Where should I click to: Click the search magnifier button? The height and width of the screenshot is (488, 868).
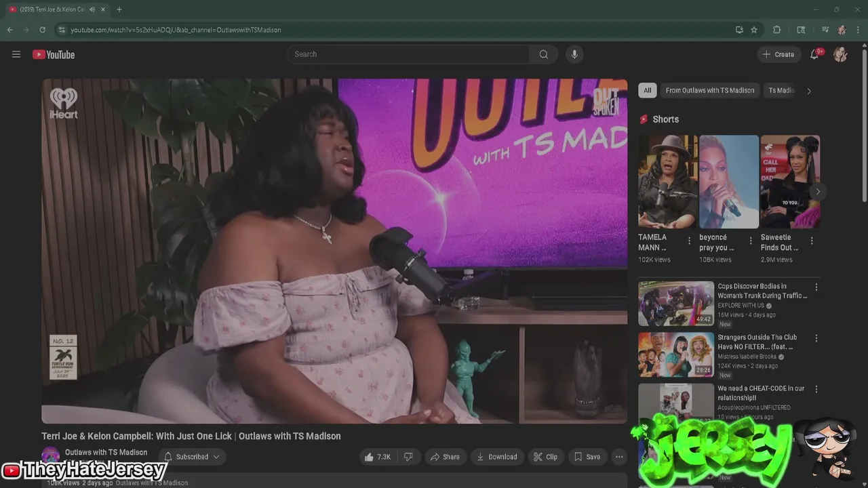544,54
